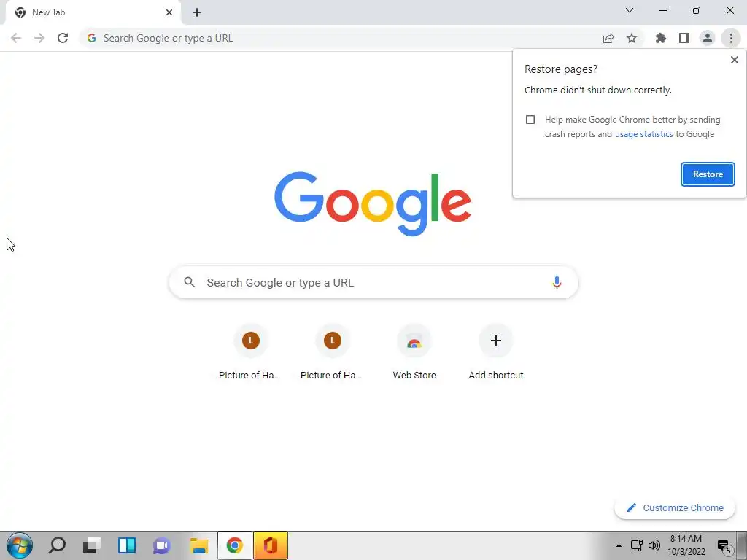Click the microphone voice search icon
The height and width of the screenshot is (560, 747).
click(x=557, y=282)
